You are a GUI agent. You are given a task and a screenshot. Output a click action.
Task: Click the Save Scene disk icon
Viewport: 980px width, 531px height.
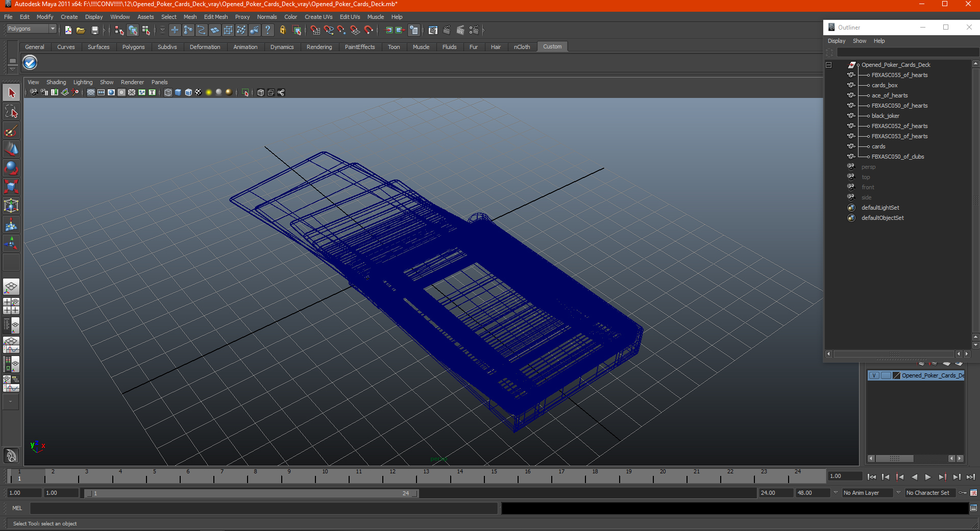click(94, 30)
